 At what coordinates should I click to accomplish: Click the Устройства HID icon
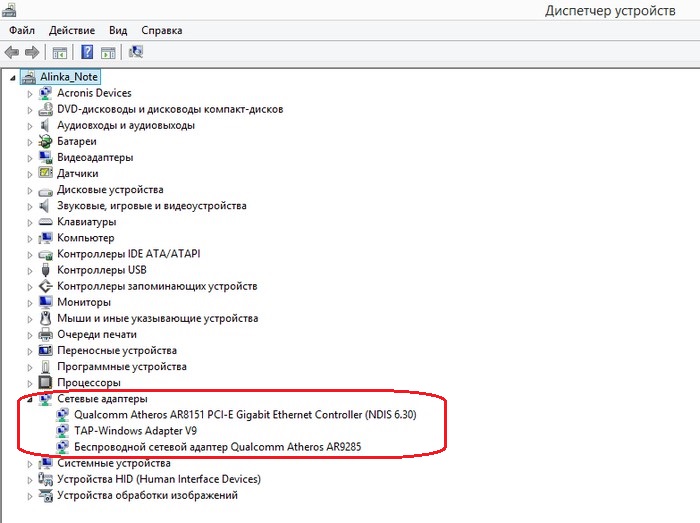(x=45, y=479)
